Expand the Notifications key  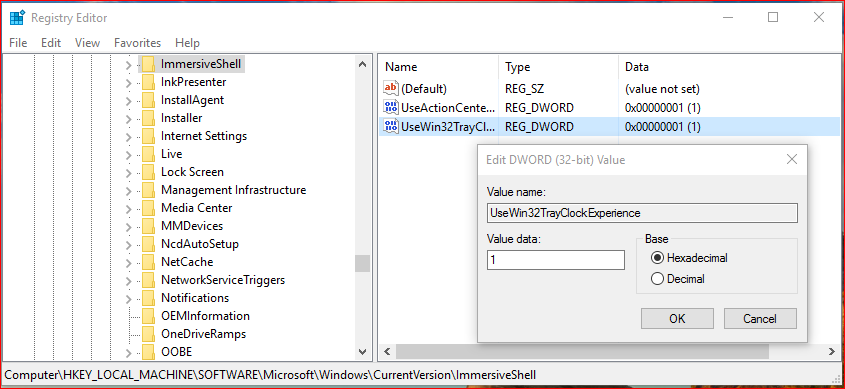128,298
